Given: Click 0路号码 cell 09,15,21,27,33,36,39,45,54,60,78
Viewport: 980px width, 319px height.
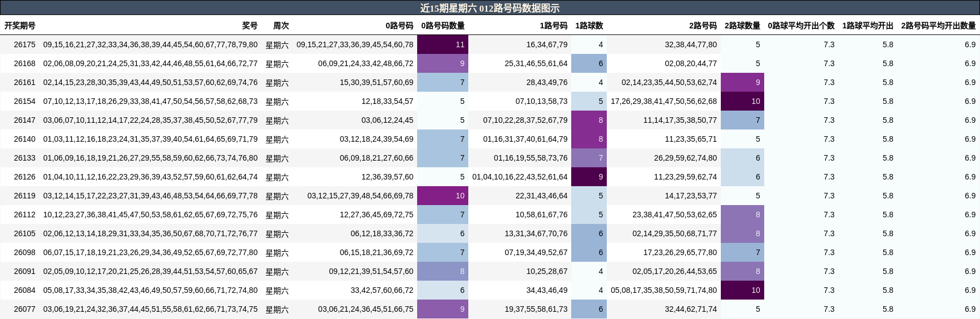Looking at the screenshot, I should pos(355,44).
